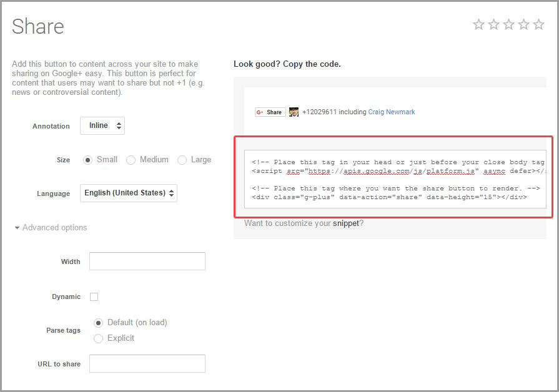Select Explicit parse tags option
The image size is (559, 392).
(x=99, y=338)
